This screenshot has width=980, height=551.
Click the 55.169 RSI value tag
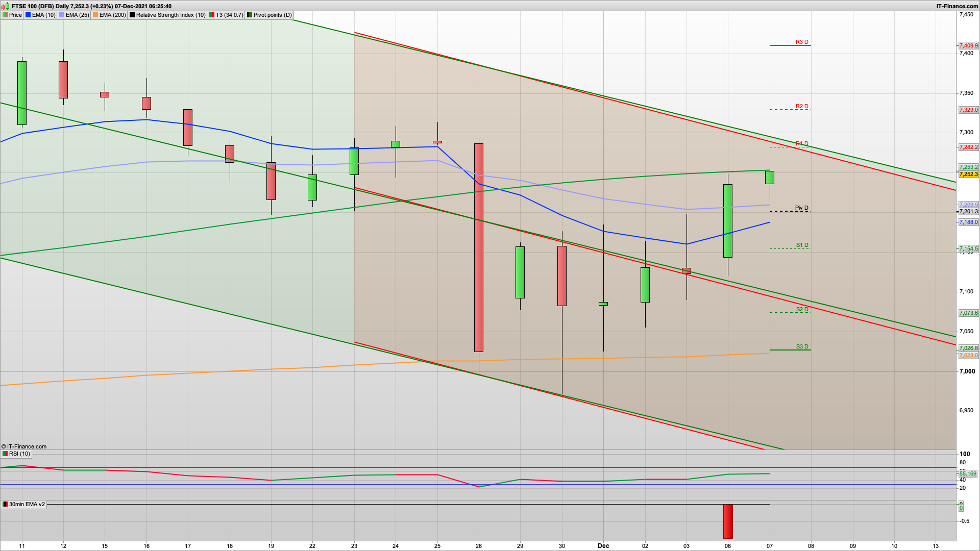click(968, 473)
